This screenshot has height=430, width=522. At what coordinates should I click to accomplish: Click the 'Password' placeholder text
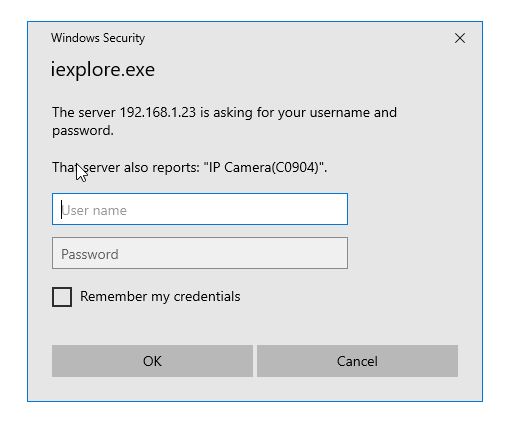click(x=90, y=255)
